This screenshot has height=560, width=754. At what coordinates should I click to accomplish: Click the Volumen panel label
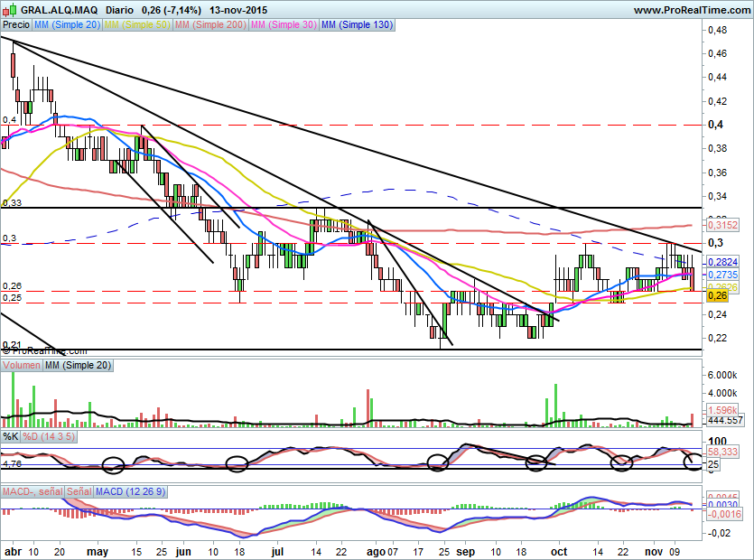(x=21, y=366)
